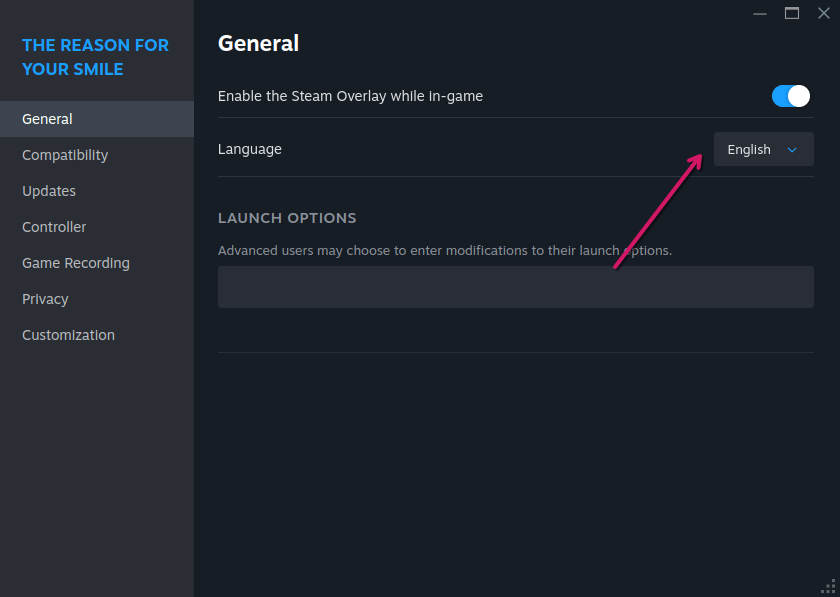Viewport: 840px width, 597px height.
Task: Maximize the properties window
Action: [792, 13]
